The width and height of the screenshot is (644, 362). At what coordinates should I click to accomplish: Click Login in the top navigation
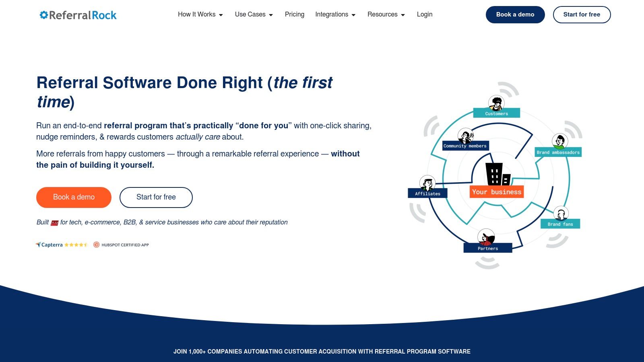(x=424, y=14)
